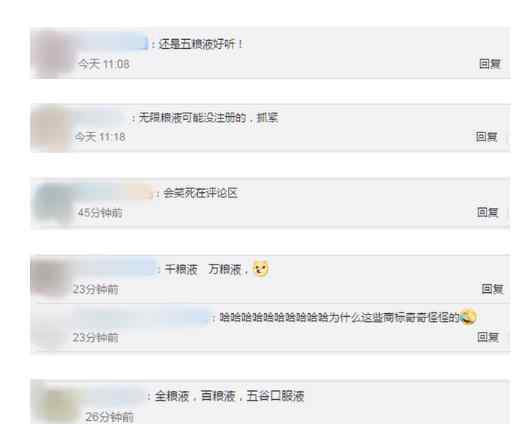
Task: Reply to the 还是五粮液好听 comment
Action: tap(490, 64)
